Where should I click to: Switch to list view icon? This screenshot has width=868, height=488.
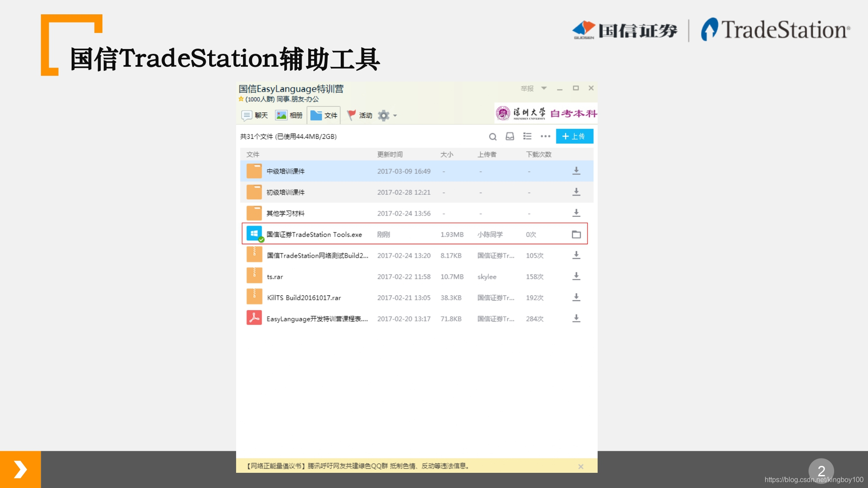pos(527,136)
